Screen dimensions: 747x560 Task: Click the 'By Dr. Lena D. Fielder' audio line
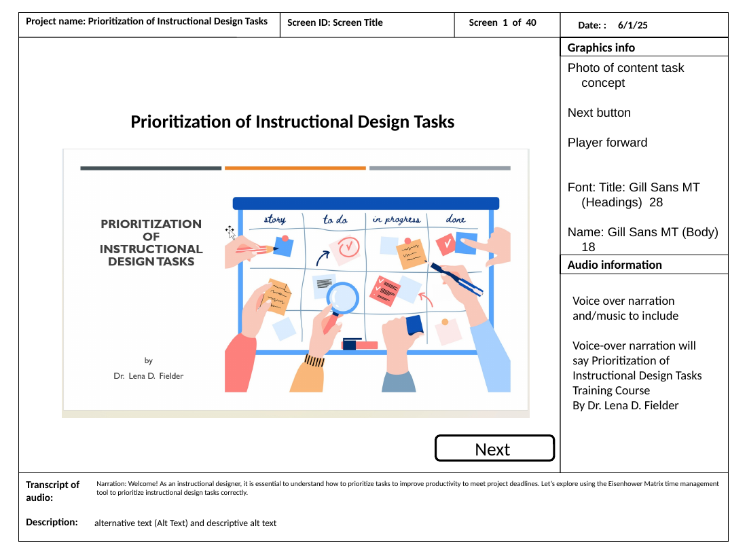tap(625, 406)
